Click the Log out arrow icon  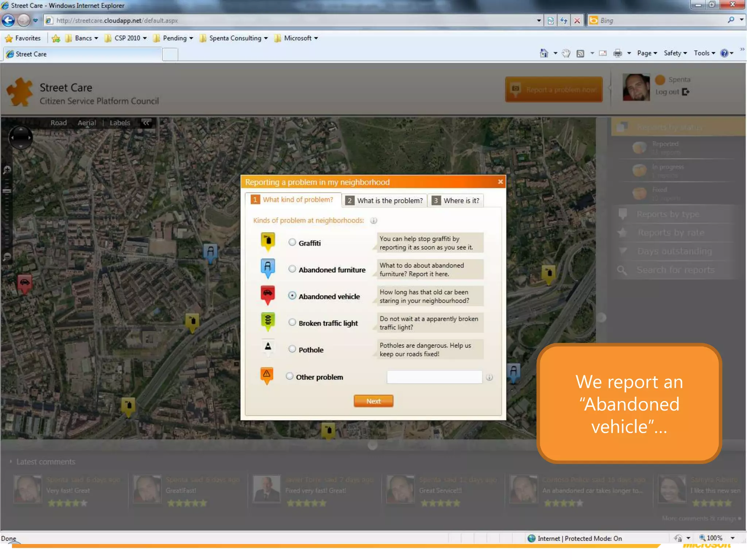686,92
